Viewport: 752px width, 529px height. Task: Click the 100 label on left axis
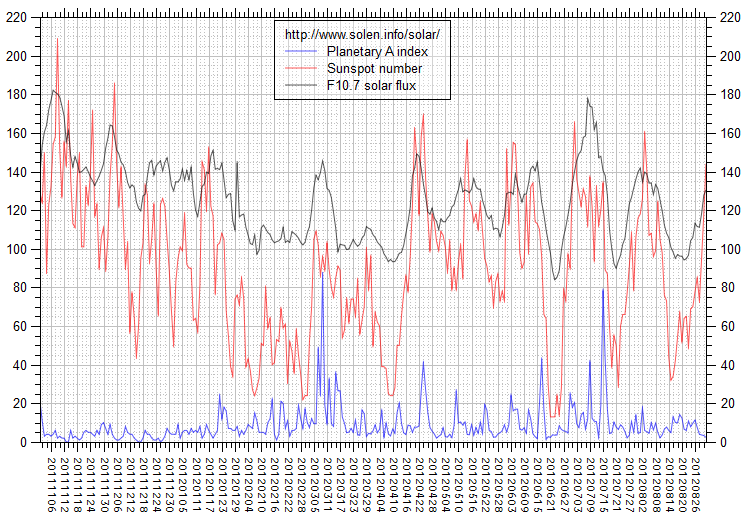pos(16,249)
